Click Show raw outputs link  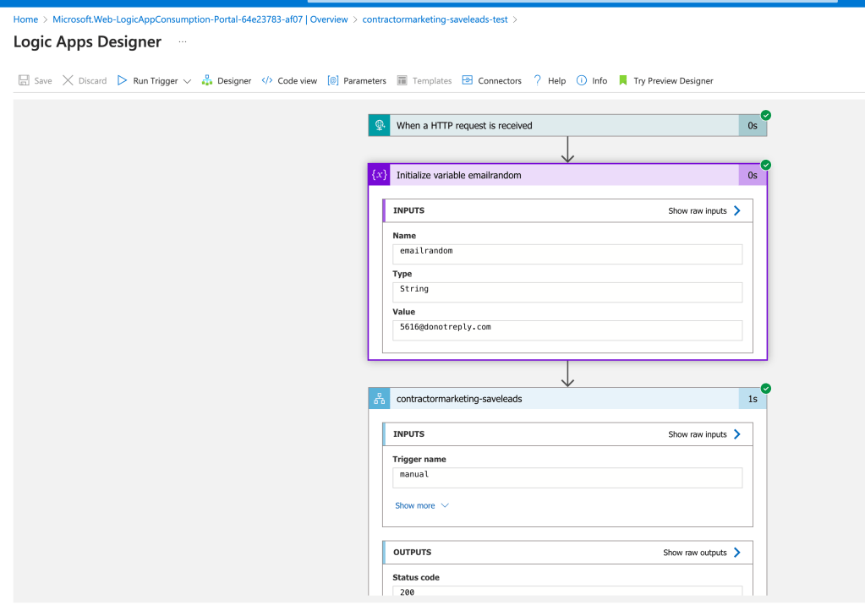pos(694,553)
